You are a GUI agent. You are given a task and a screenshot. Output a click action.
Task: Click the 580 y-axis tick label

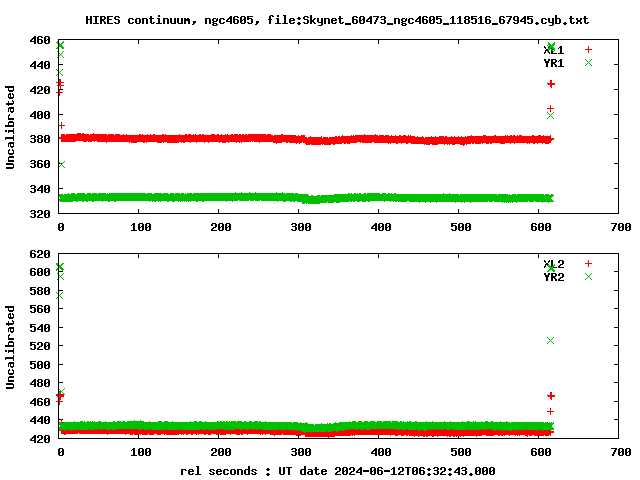[40, 291]
